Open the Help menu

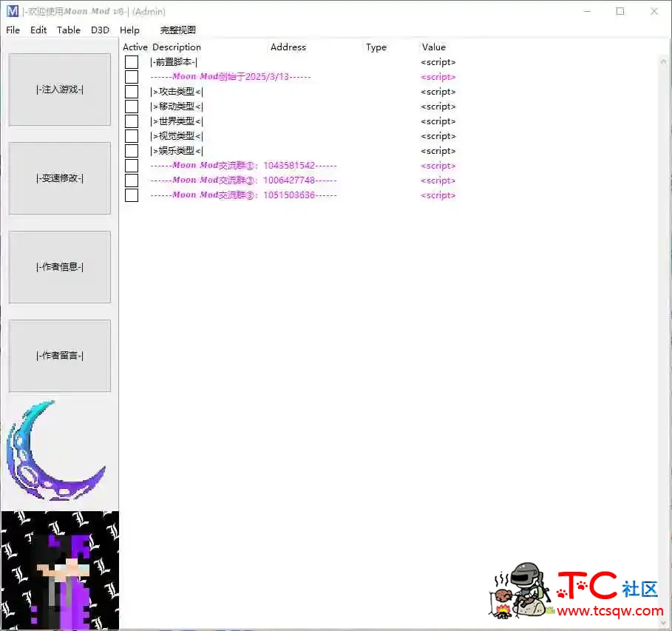pyautogui.click(x=129, y=30)
